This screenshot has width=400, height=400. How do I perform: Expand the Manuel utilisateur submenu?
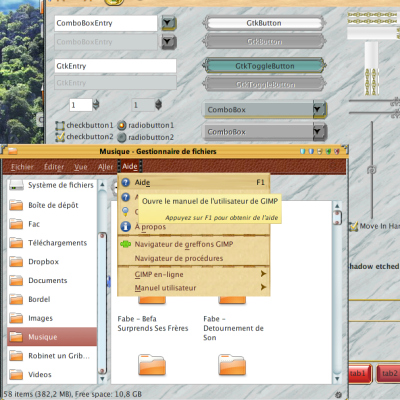click(193, 288)
